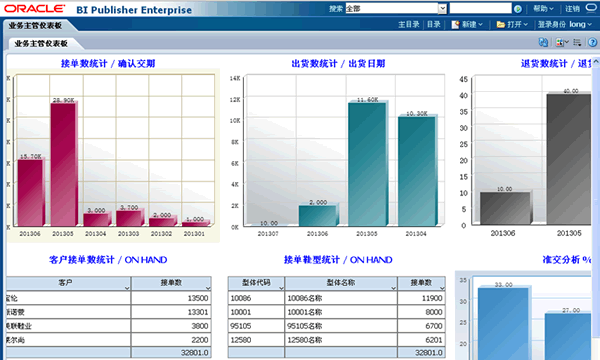Click the 201305 crimson bar in 接单数统计 chart
This screenshot has height=360, width=600.
[x=64, y=164]
